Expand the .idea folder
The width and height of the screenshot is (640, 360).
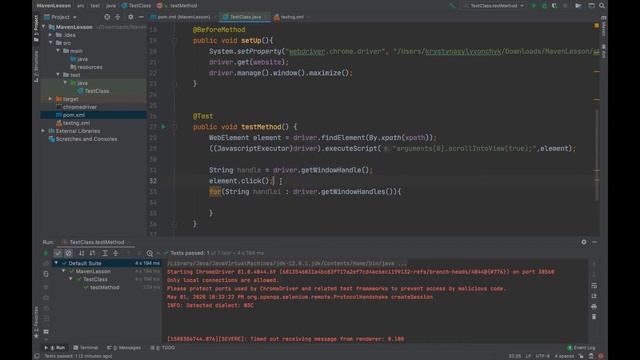(x=51, y=35)
